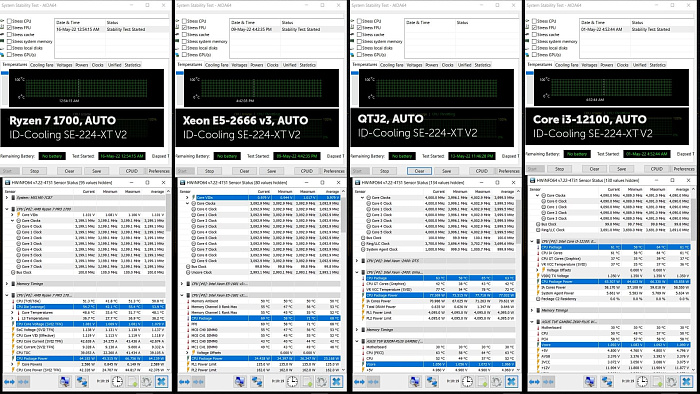Click Stop button in Core i3 AIDA64 window
The height and width of the screenshot is (394, 700).
click(559, 169)
